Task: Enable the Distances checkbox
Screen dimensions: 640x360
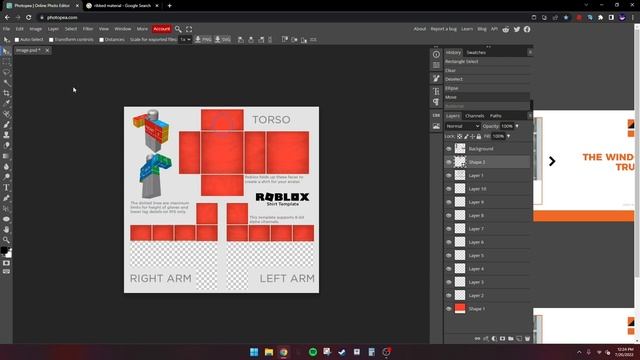Action: pos(101,40)
